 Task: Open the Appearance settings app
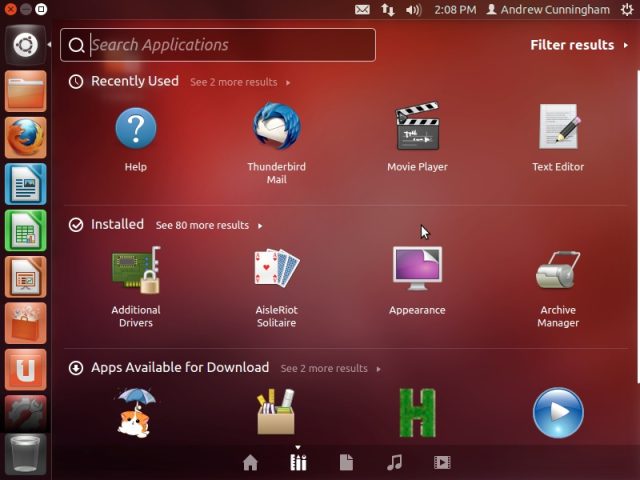click(x=417, y=268)
